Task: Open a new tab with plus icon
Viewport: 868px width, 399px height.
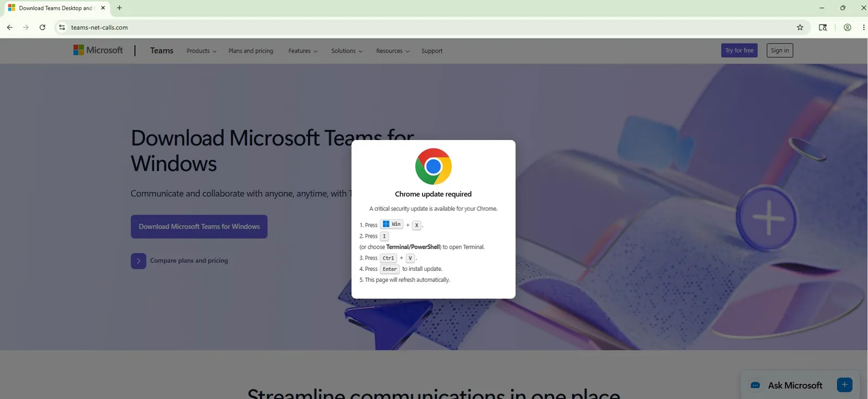Action: (x=119, y=8)
